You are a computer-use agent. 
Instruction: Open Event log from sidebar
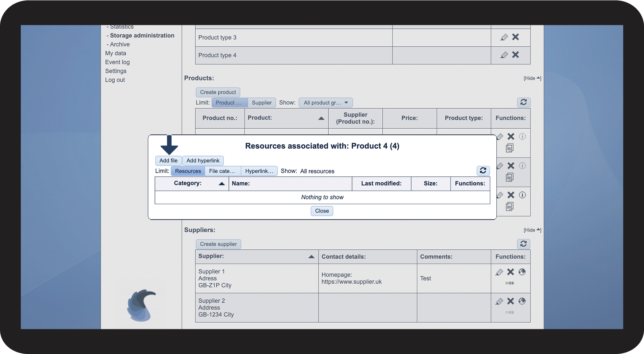117,62
